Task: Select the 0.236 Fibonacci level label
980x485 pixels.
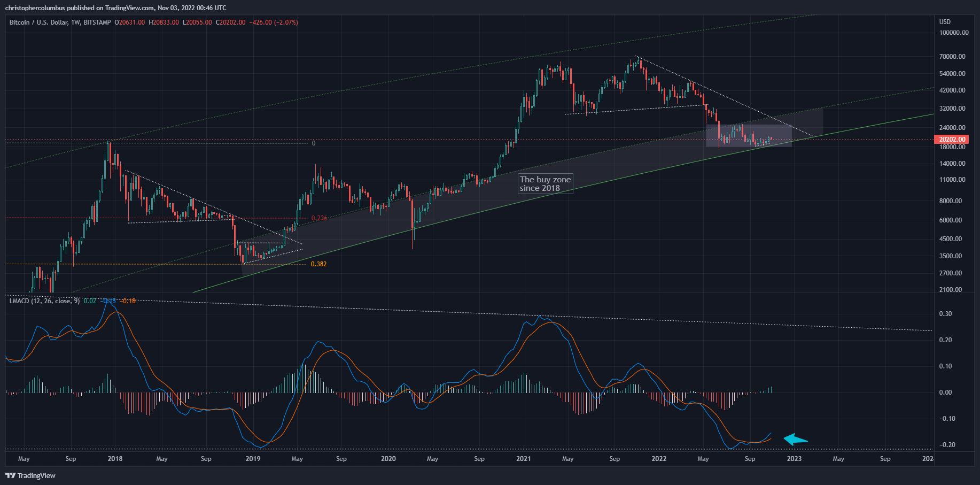Action: pyautogui.click(x=320, y=218)
